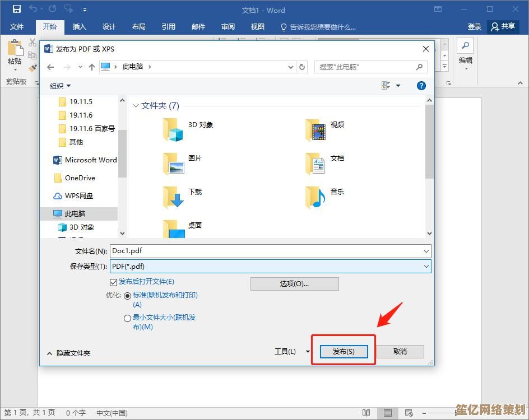
Task: Open the view options dropdown arrow
Action: (x=398, y=86)
